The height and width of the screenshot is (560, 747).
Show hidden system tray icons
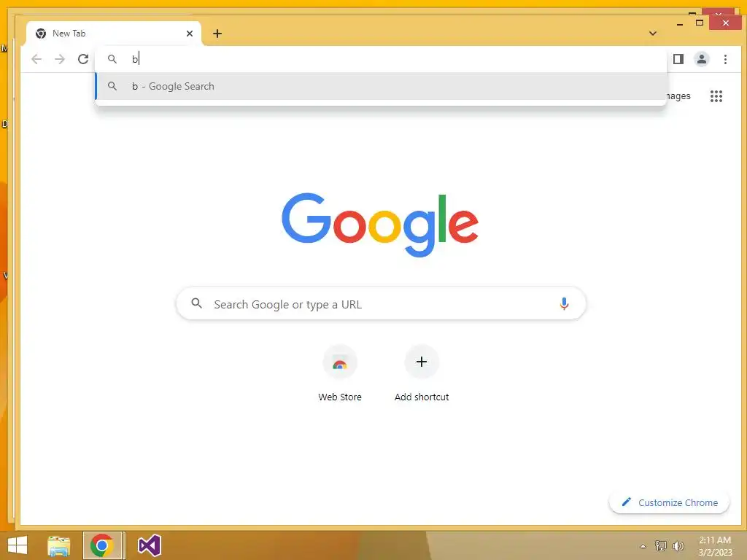643,546
